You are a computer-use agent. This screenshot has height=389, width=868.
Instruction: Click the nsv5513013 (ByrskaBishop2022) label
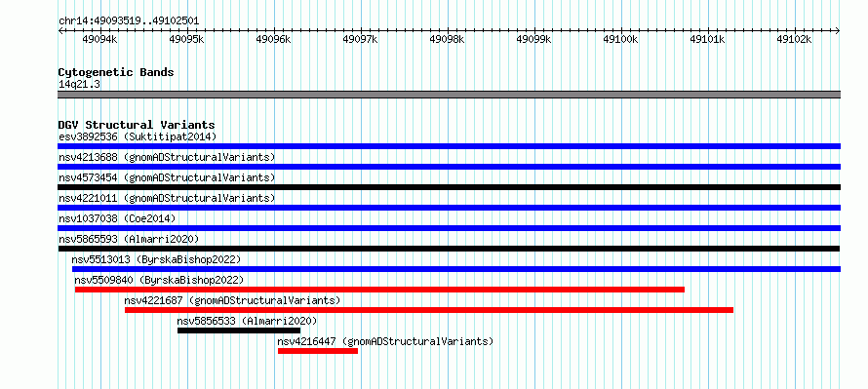[x=156, y=259]
